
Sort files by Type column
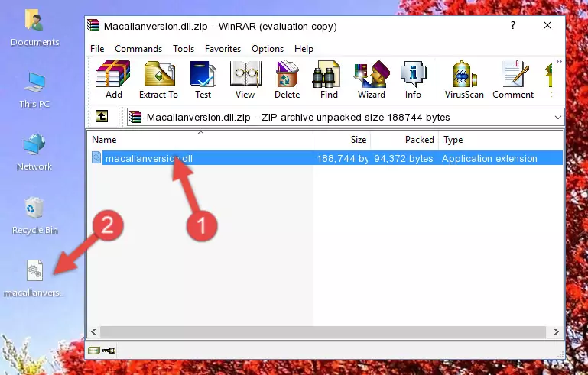click(x=501, y=140)
